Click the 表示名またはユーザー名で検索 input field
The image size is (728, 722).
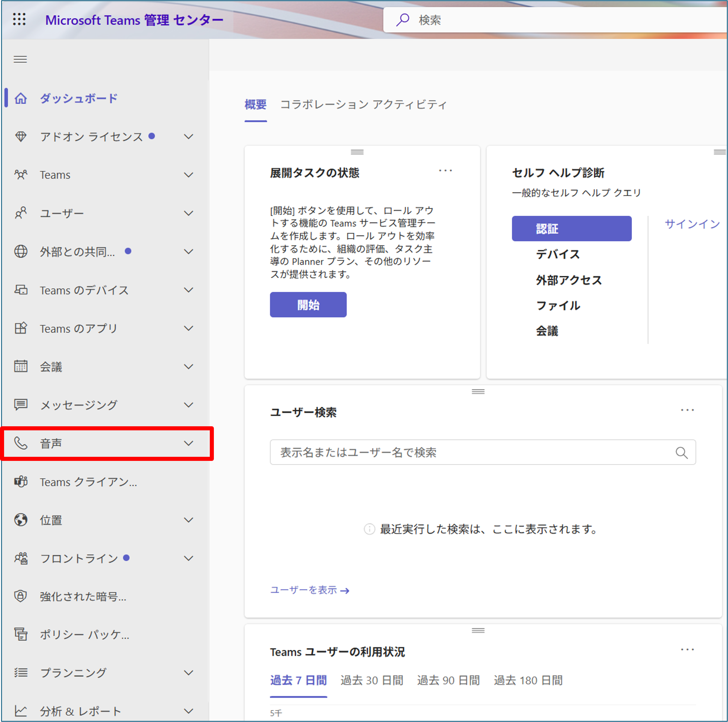point(471,452)
